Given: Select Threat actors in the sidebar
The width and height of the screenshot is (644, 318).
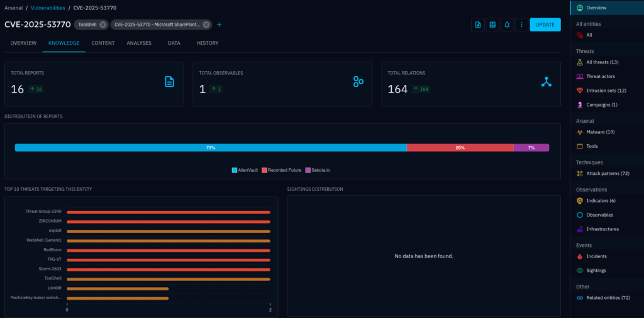Looking at the screenshot, I should point(600,76).
